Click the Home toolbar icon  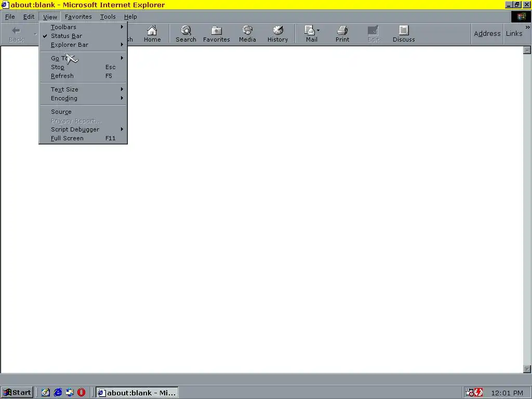[x=152, y=34]
